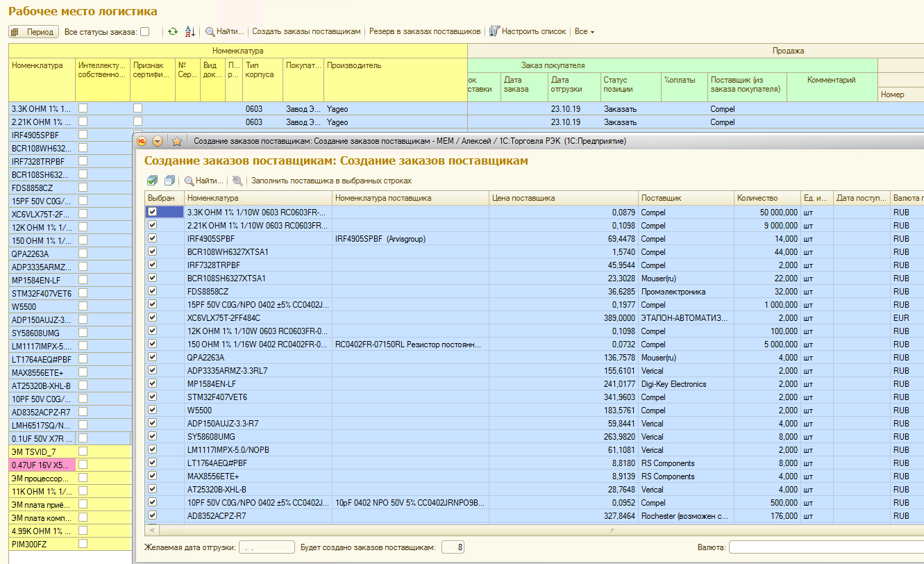
Task: Expand the 'Все' dropdown menu
Action: click(584, 31)
